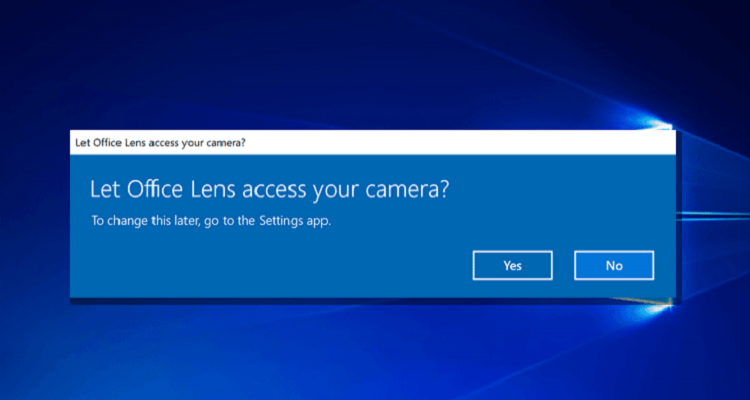
Task: Click the large 'Let Office Lens access your camera?' heading
Action: tap(270, 190)
